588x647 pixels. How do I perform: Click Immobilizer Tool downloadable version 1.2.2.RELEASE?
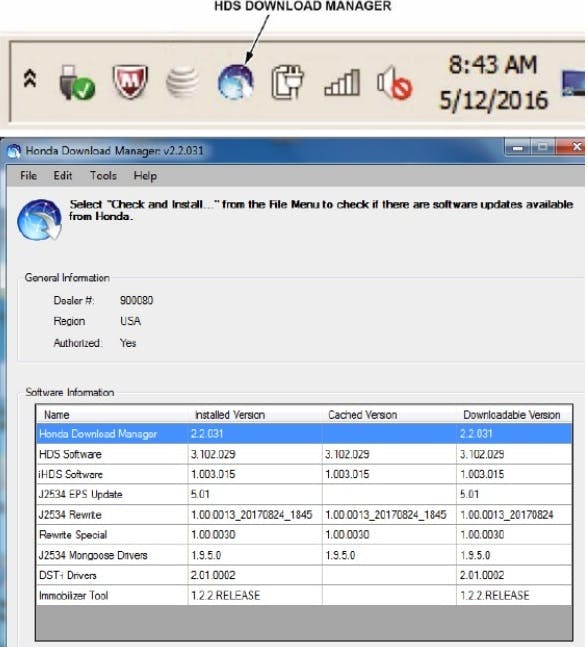494,595
